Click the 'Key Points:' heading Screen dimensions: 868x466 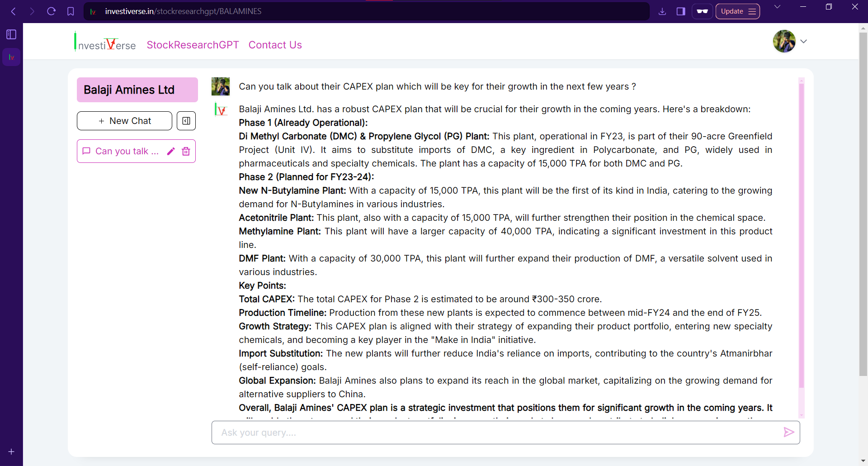click(262, 285)
